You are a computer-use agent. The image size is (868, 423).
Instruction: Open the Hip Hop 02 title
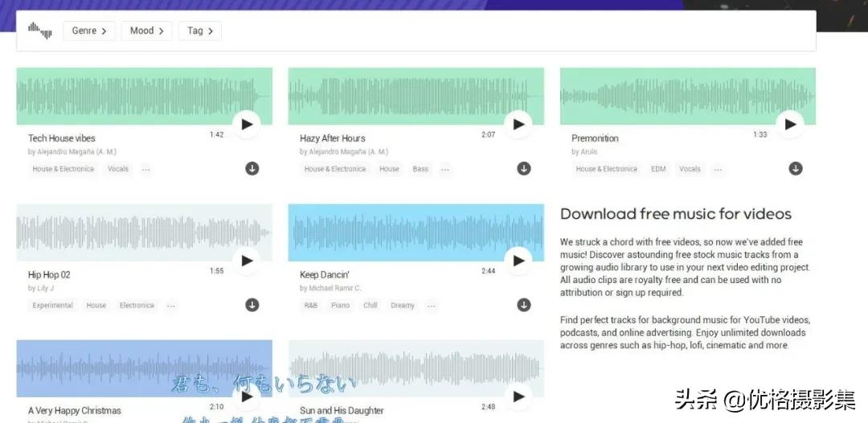49,274
